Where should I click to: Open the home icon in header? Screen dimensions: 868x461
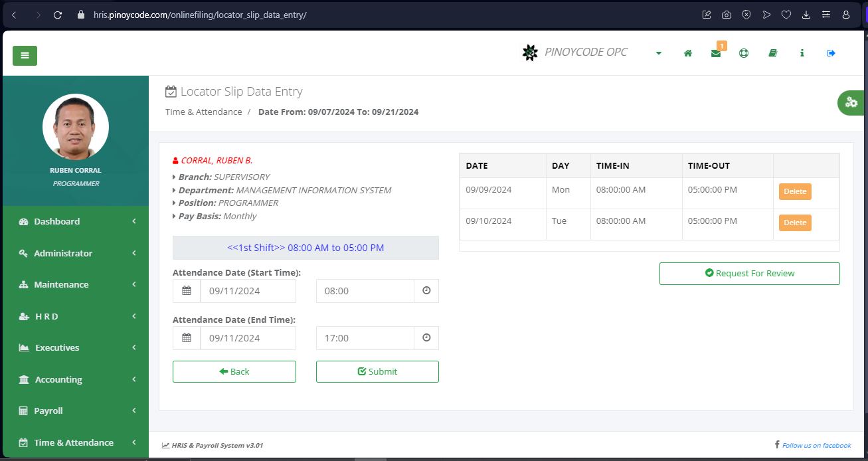pyautogui.click(x=688, y=53)
